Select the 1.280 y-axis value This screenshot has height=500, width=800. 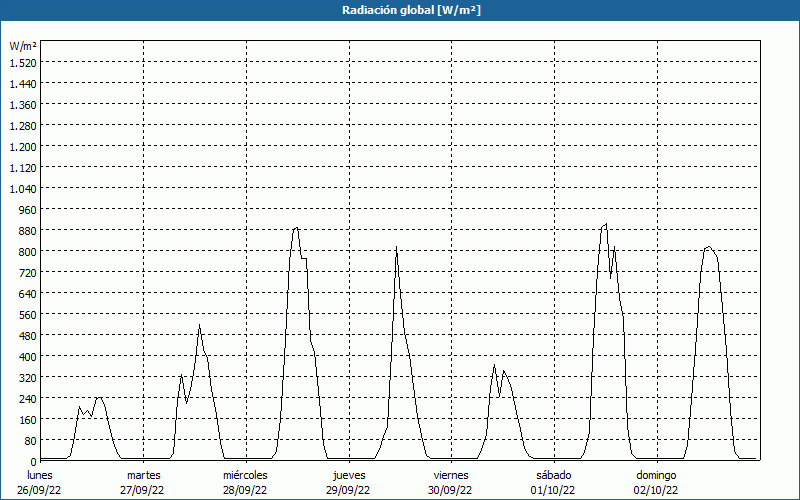pos(23,126)
